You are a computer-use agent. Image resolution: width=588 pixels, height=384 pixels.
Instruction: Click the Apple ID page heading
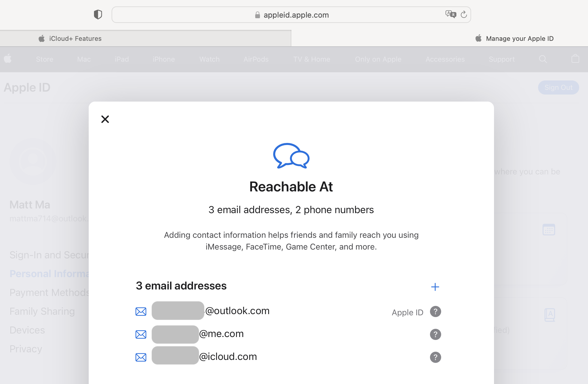pos(27,87)
